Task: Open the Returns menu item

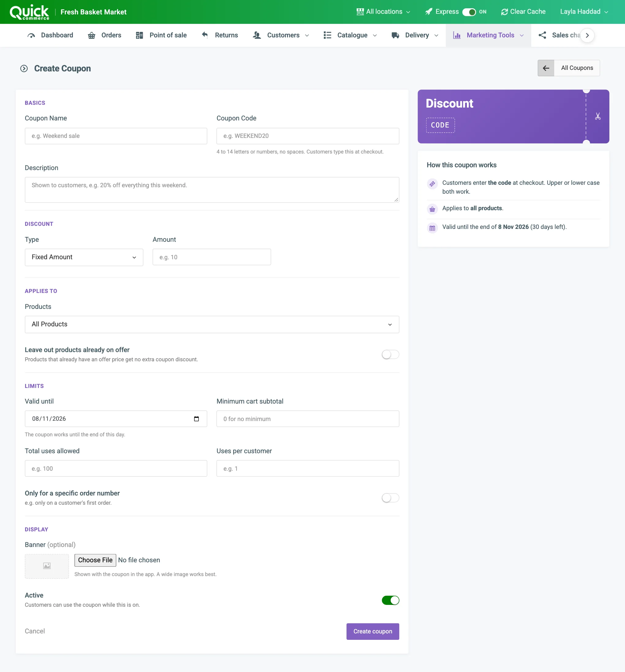Action: coord(220,35)
